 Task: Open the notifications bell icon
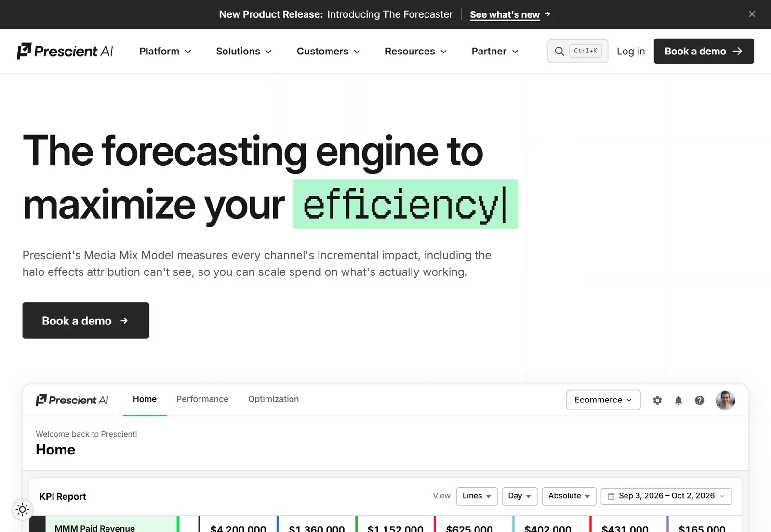pos(678,400)
